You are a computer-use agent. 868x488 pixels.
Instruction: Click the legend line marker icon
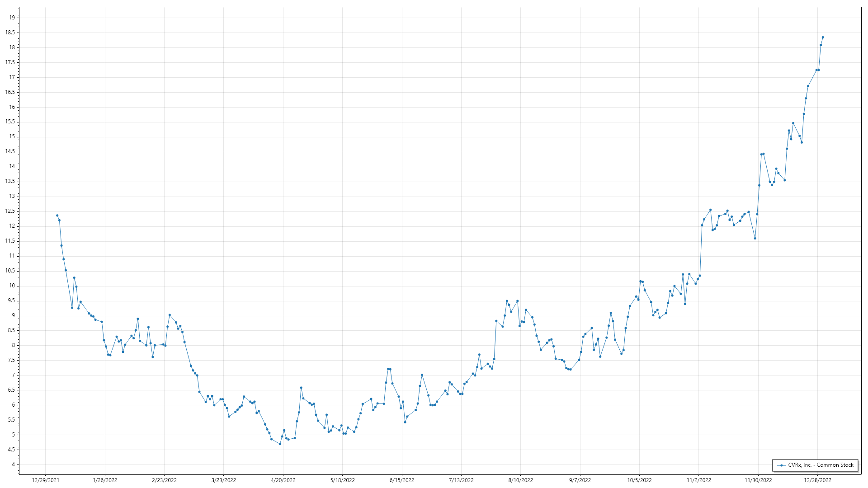tap(782, 465)
